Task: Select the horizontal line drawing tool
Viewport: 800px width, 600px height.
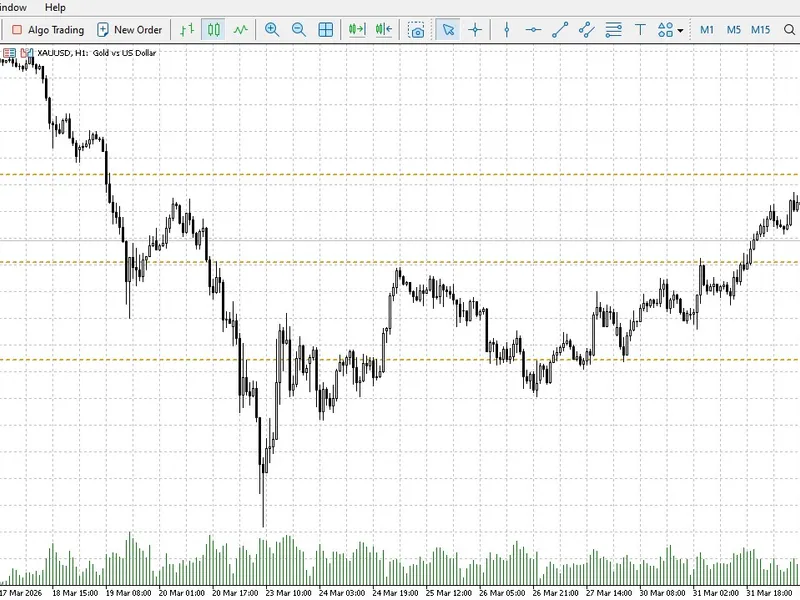Action: click(533, 30)
